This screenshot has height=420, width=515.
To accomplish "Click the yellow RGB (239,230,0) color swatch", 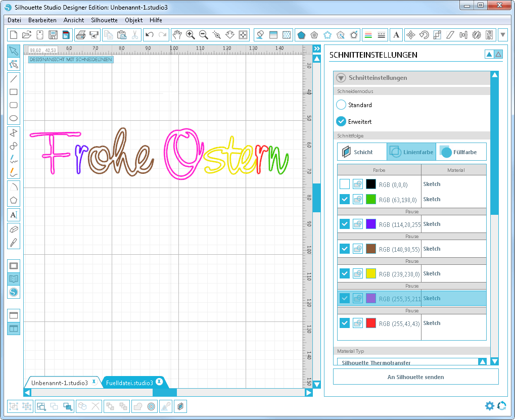I will (371, 273).
